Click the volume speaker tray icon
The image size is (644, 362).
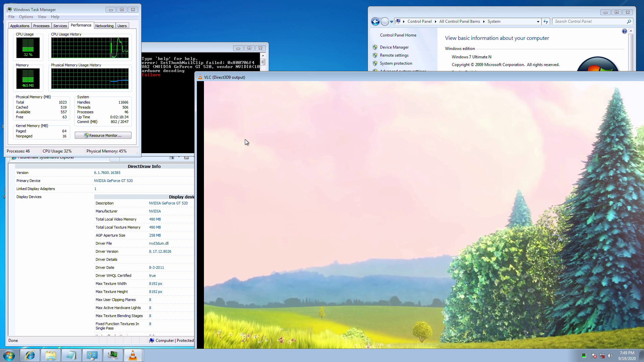click(x=610, y=356)
